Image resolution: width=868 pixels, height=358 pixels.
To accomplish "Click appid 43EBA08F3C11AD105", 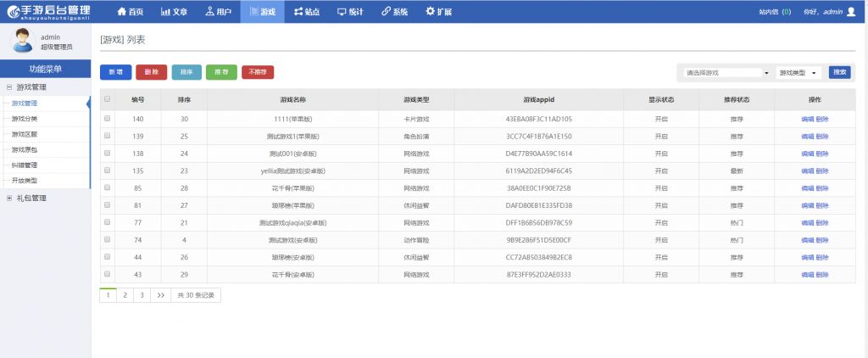I will pos(538,119).
